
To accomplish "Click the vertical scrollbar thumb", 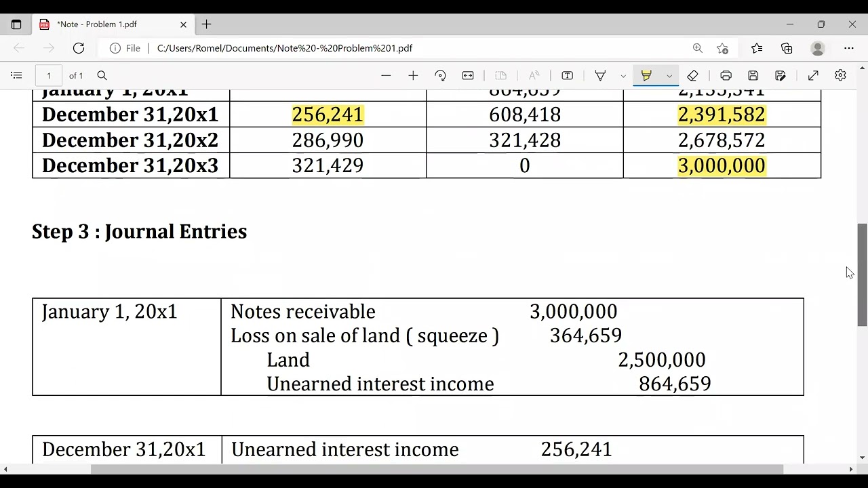I will (x=863, y=274).
